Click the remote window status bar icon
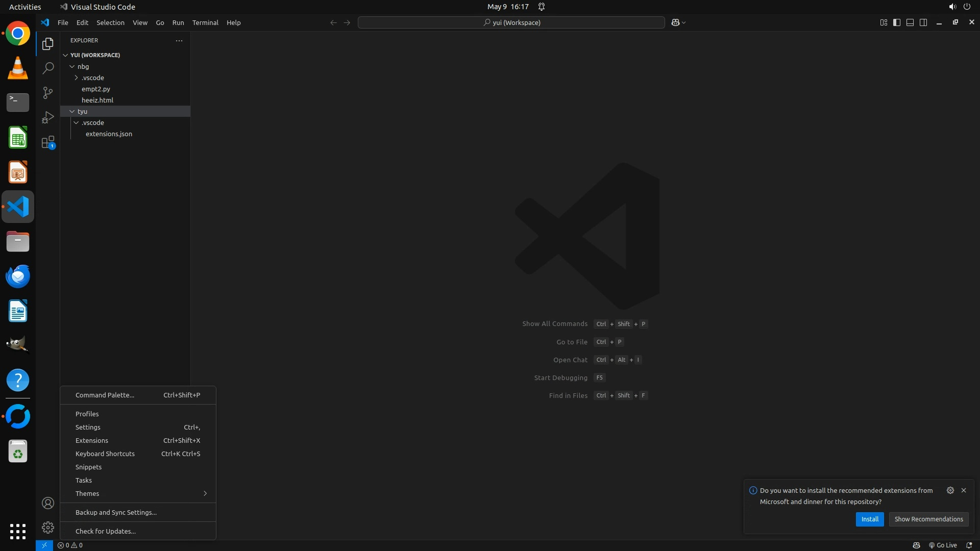Image resolution: width=980 pixels, height=551 pixels. [44, 545]
